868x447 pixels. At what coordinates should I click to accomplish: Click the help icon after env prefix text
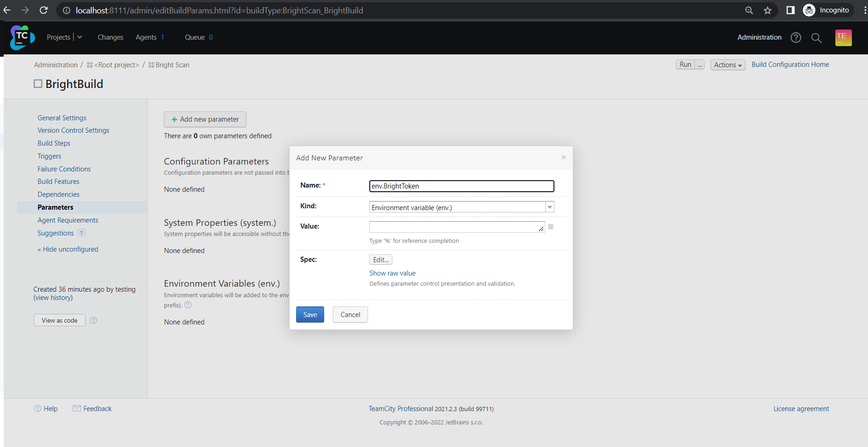pos(188,305)
